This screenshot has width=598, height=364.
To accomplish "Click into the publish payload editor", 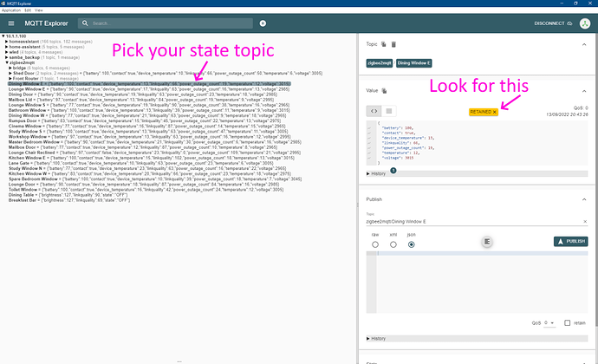I will (482, 283).
